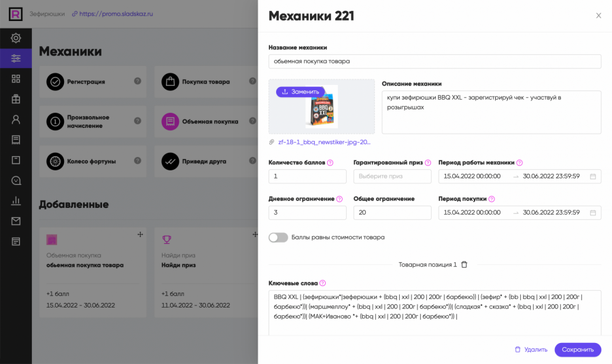Delete product position 1 with trash icon
This screenshot has width=612, height=364.
tap(464, 264)
